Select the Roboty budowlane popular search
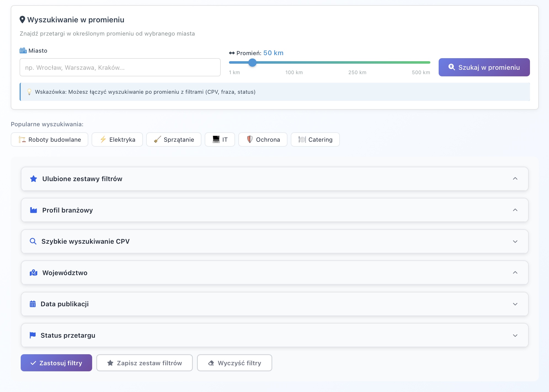 point(50,140)
